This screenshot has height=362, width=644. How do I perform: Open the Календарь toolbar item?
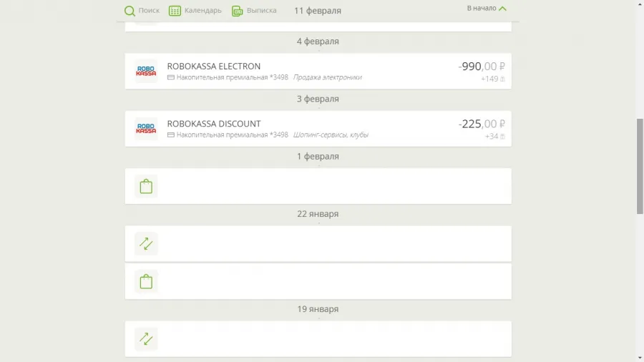coord(203,11)
